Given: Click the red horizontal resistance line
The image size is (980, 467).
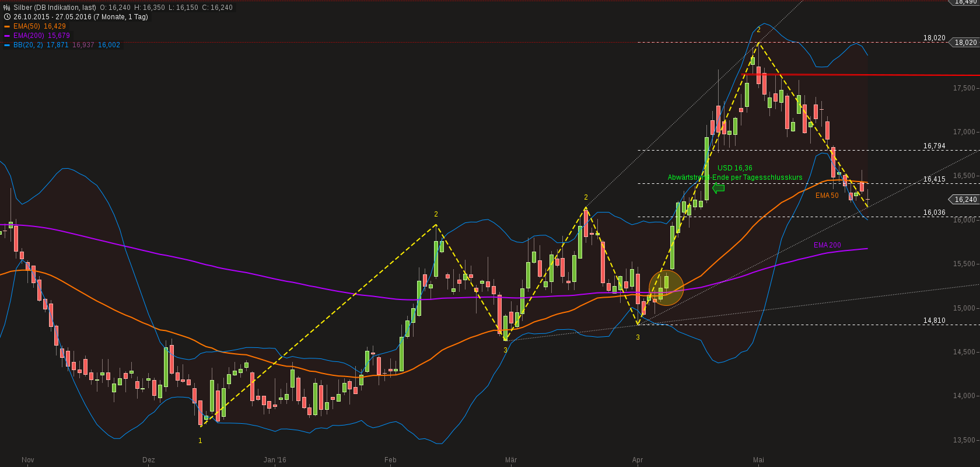Looking at the screenshot, I should coord(860,75).
